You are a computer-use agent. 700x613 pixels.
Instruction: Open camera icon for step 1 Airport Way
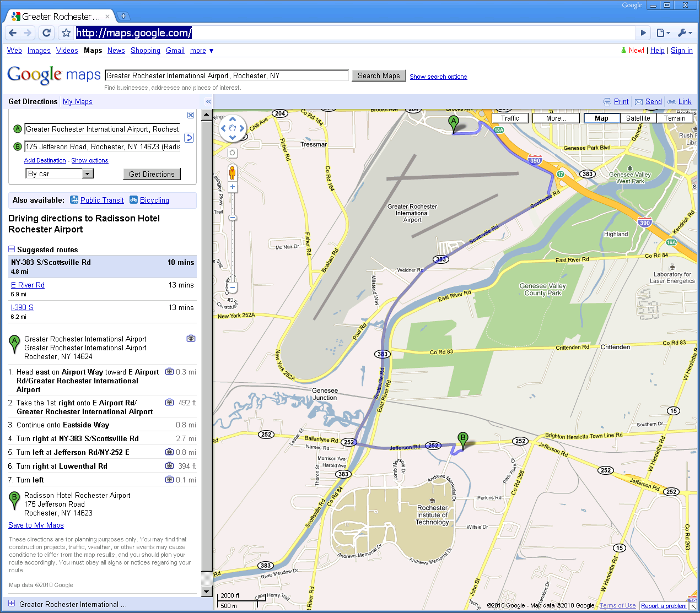click(x=170, y=372)
